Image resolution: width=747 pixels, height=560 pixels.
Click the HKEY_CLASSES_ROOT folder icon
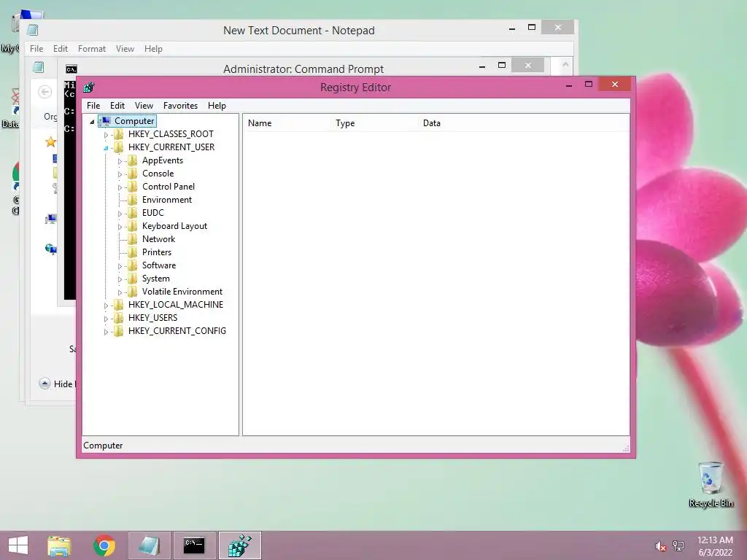(119, 134)
